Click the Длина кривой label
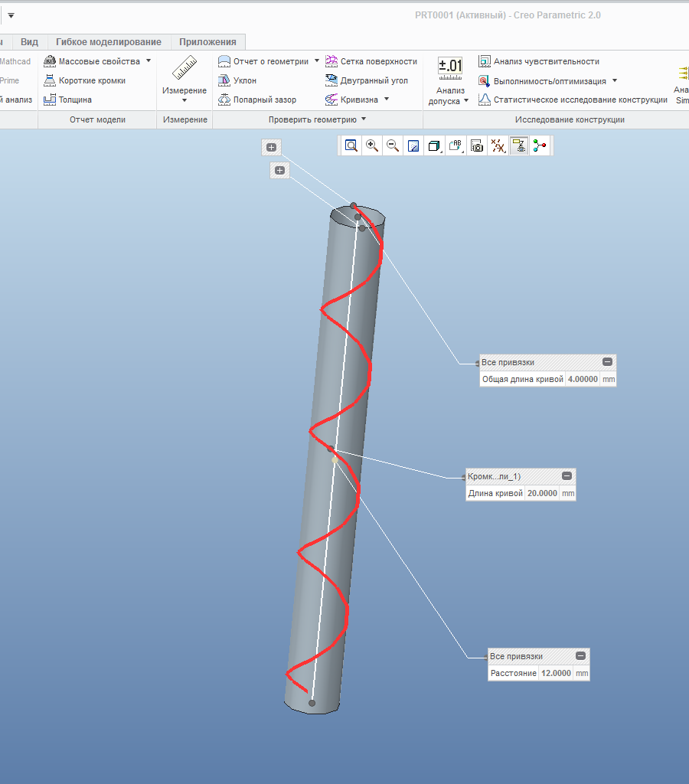The image size is (689, 784). (x=495, y=493)
